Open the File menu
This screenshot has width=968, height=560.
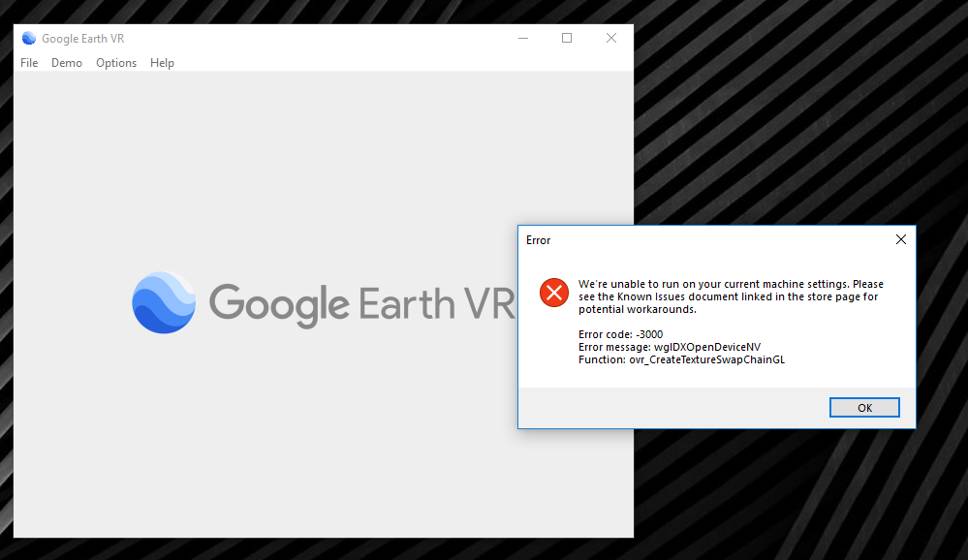29,62
